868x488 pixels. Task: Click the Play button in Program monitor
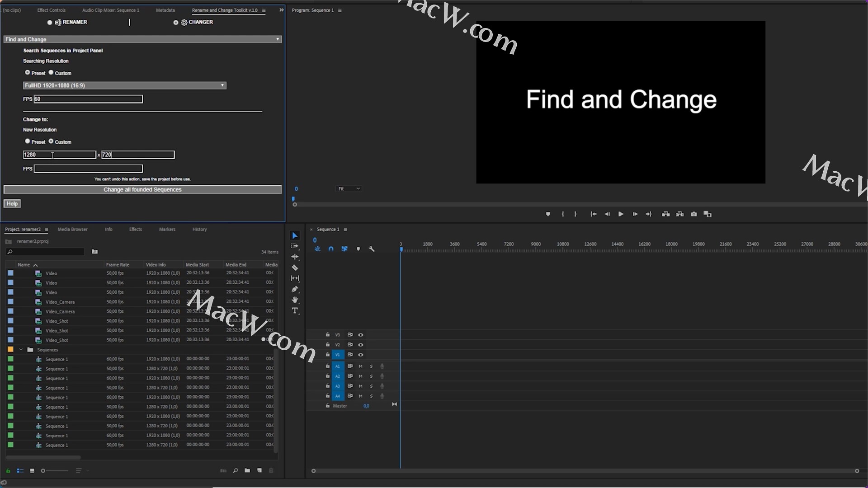[x=621, y=214]
